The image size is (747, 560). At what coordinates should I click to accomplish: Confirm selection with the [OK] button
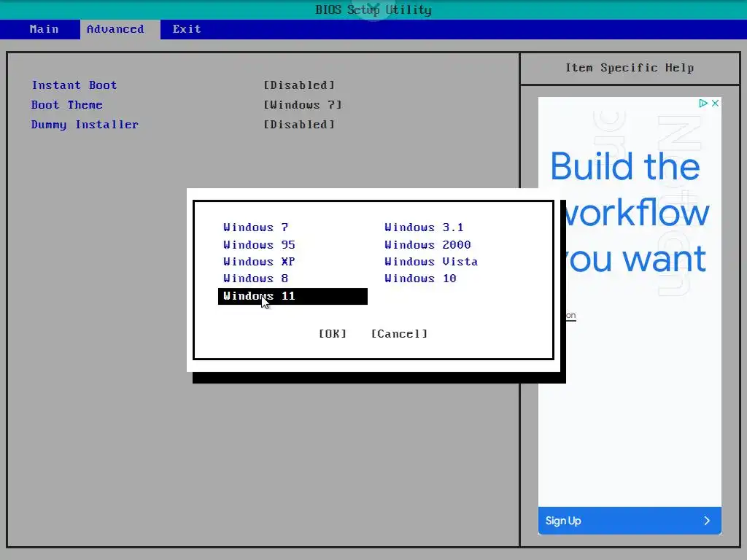pos(333,334)
